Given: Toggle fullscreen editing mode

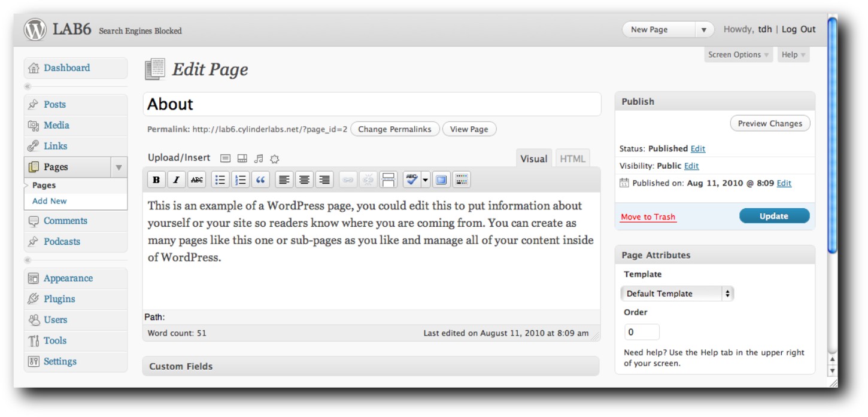Looking at the screenshot, I should point(441,179).
